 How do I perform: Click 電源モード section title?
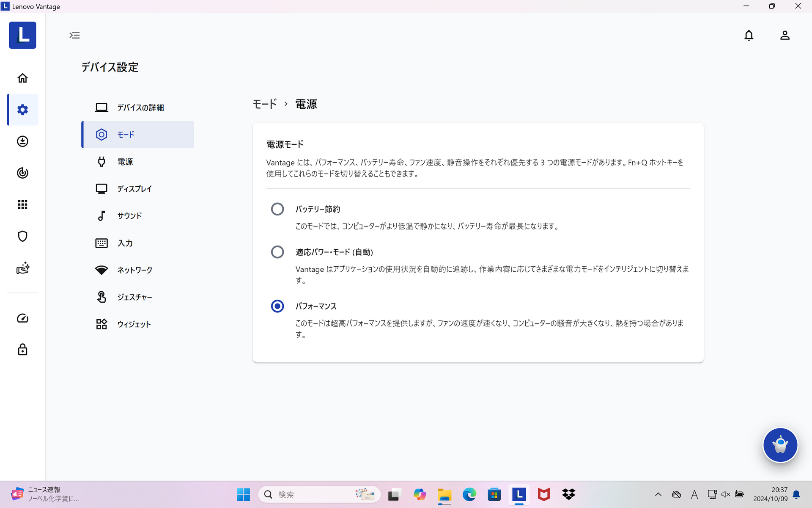285,144
